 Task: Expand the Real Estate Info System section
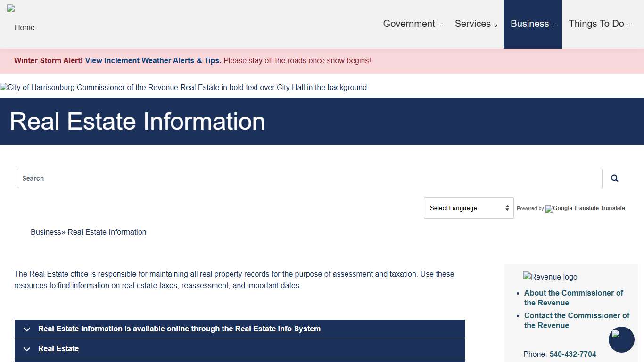(x=179, y=329)
